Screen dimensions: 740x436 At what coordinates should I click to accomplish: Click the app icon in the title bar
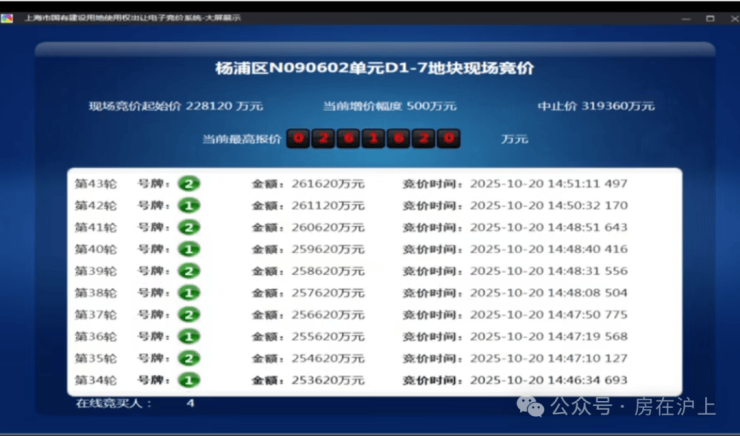(8, 17)
